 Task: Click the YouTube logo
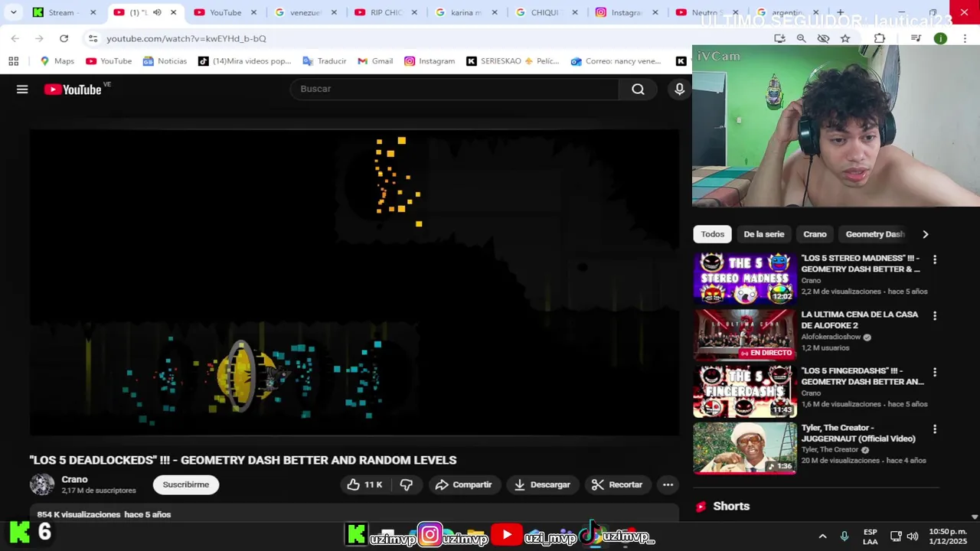pos(73,90)
